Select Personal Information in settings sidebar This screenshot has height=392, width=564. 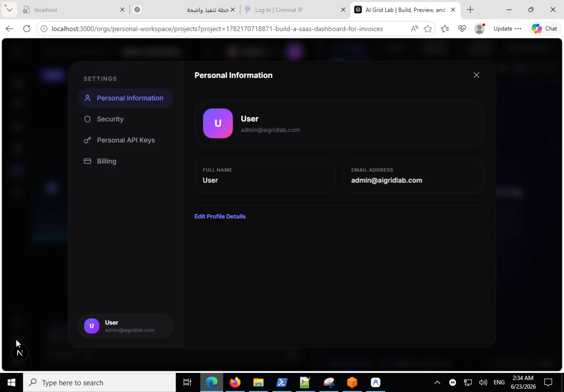pyautogui.click(x=125, y=98)
